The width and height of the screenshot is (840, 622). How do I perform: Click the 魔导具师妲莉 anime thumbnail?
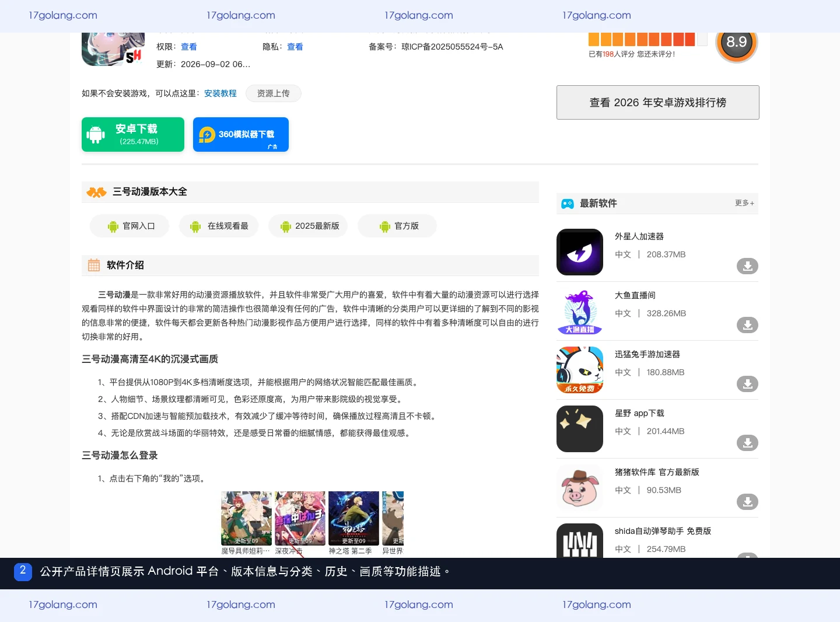(247, 518)
